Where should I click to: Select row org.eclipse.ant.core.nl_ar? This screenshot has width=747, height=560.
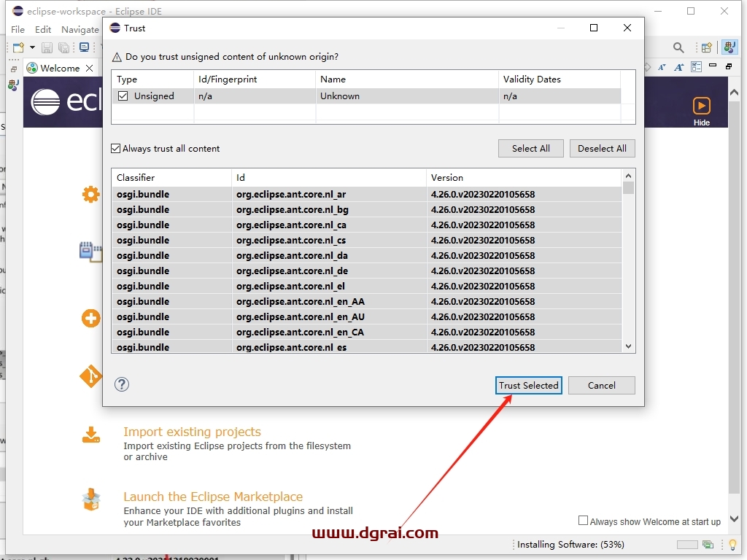point(367,194)
